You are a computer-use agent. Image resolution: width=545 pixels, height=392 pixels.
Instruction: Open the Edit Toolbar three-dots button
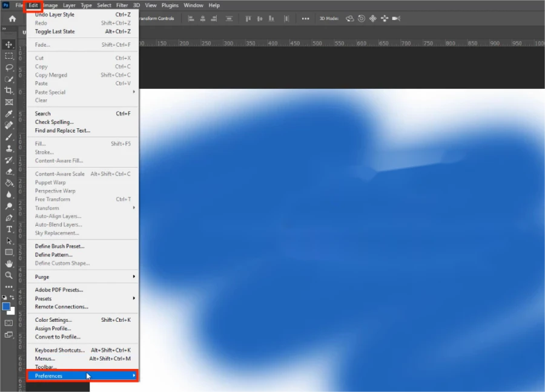(8, 287)
